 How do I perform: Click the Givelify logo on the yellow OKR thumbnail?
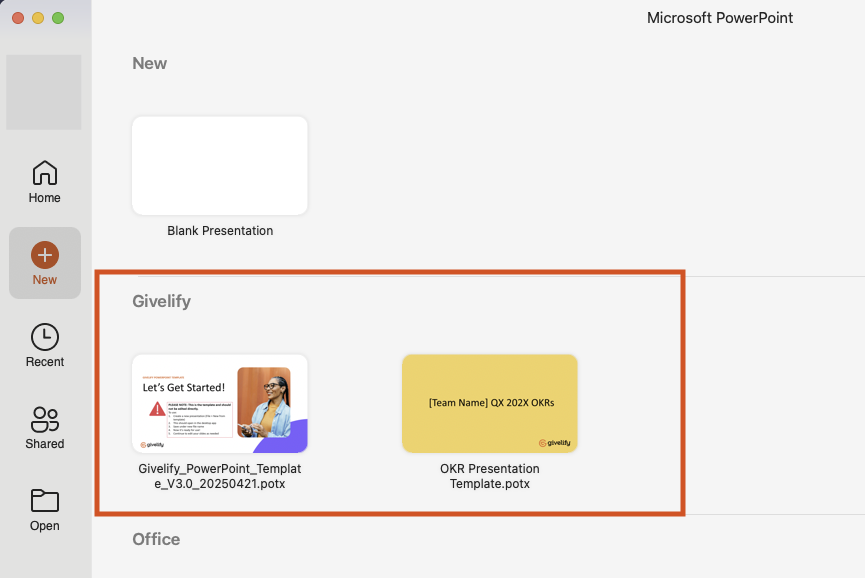555,442
